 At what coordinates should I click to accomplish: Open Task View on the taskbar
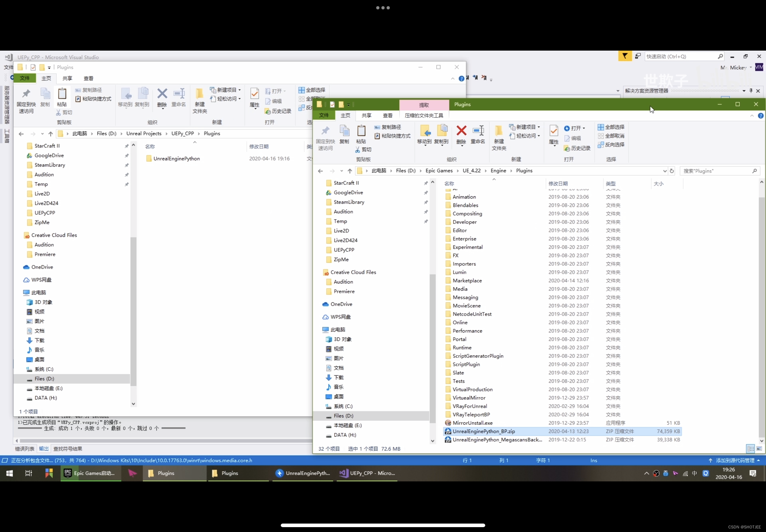[x=28, y=473]
